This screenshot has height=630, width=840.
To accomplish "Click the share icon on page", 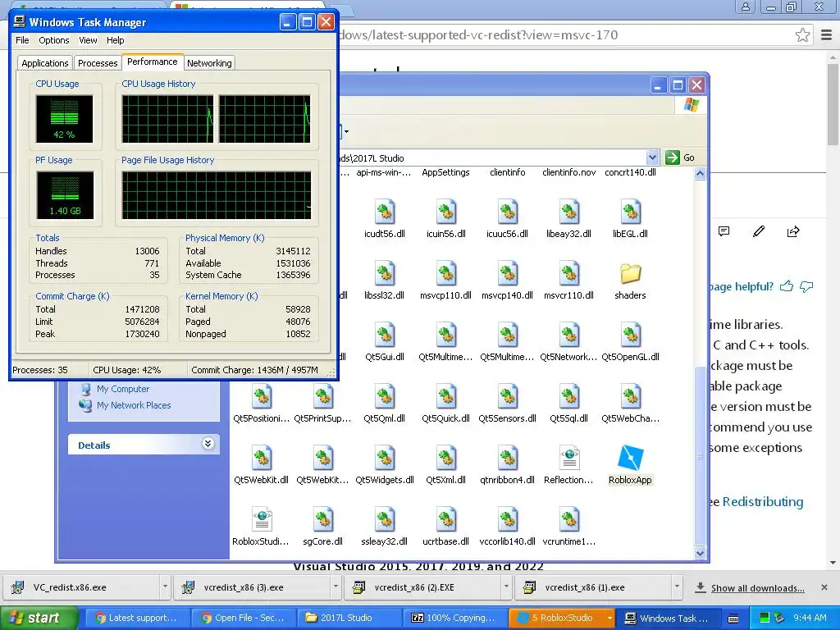I will pos(793,231).
